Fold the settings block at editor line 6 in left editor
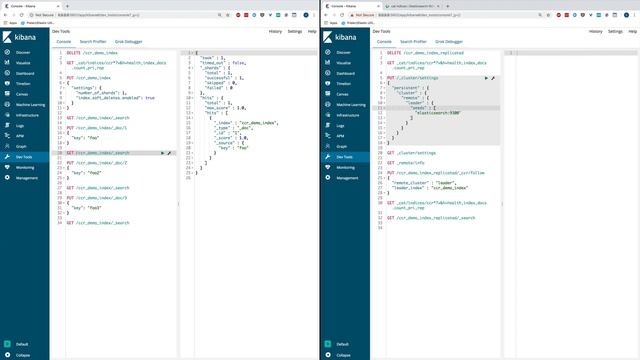640x360 pixels. click(64, 83)
